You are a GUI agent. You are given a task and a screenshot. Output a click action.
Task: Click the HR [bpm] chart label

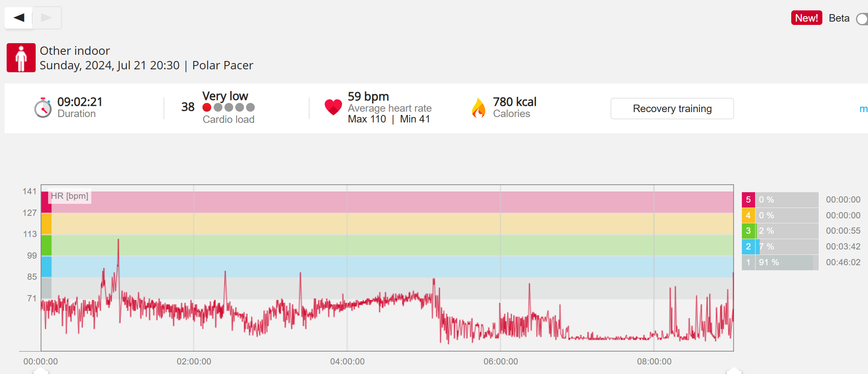coord(70,196)
